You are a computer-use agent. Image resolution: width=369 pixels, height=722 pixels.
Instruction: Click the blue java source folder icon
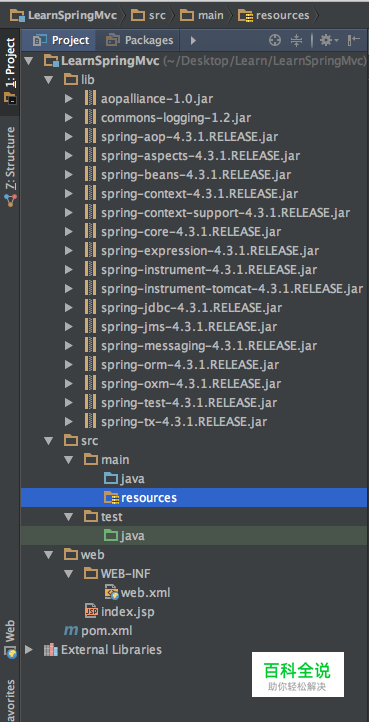(x=111, y=478)
